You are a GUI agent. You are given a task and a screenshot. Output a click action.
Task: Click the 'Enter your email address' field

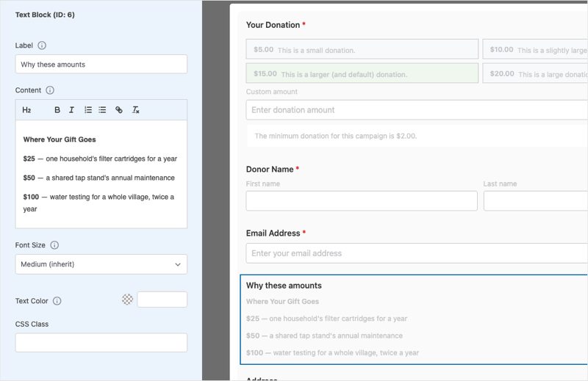tap(417, 253)
